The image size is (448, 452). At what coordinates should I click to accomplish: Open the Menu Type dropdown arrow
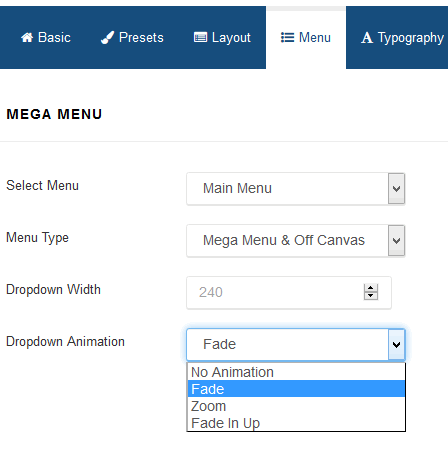point(396,240)
